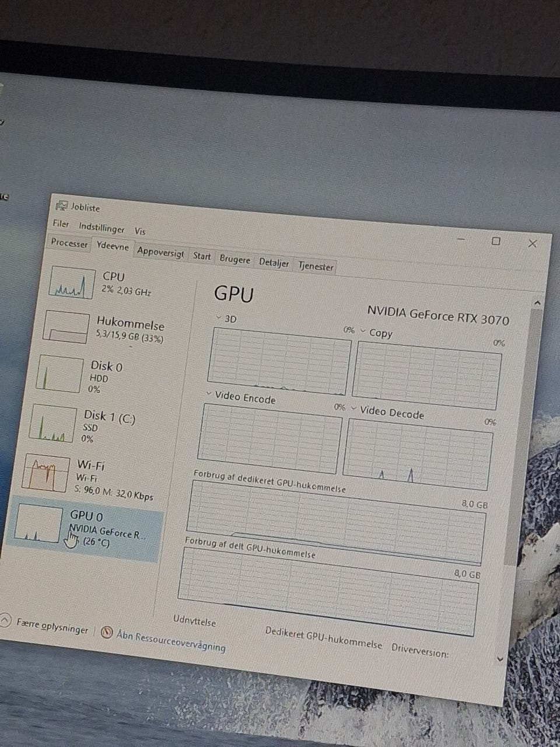Image resolution: width=560 pixels, height=747 pixels.
Task: Click the (26 °C) GPU temperature value
Action: pyautogui.click(x=95, y=542)
